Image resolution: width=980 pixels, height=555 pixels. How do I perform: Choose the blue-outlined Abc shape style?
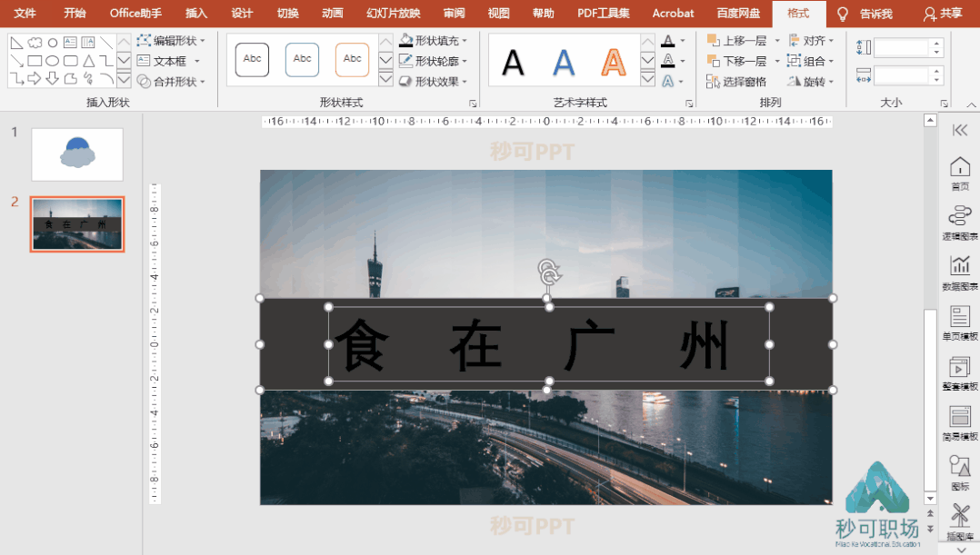coord(302,60)
